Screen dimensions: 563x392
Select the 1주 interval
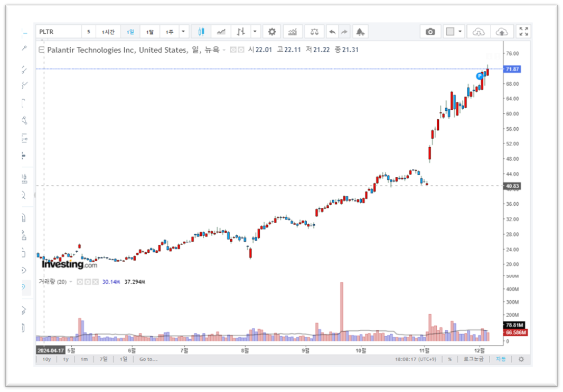pyautogui.click(x=169, y=32)
